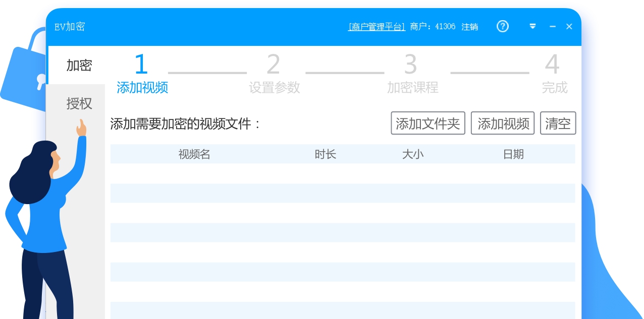Viewport: 644px width, 319px height.
Task: Clear the list with 清空 button
Action: pos(558,123)
